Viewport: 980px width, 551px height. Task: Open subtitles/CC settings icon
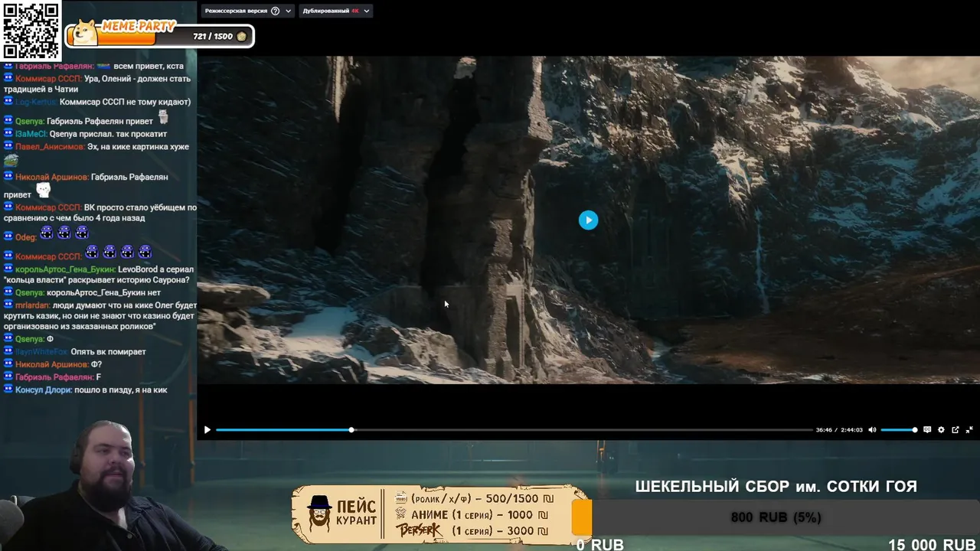click(927, 430)
